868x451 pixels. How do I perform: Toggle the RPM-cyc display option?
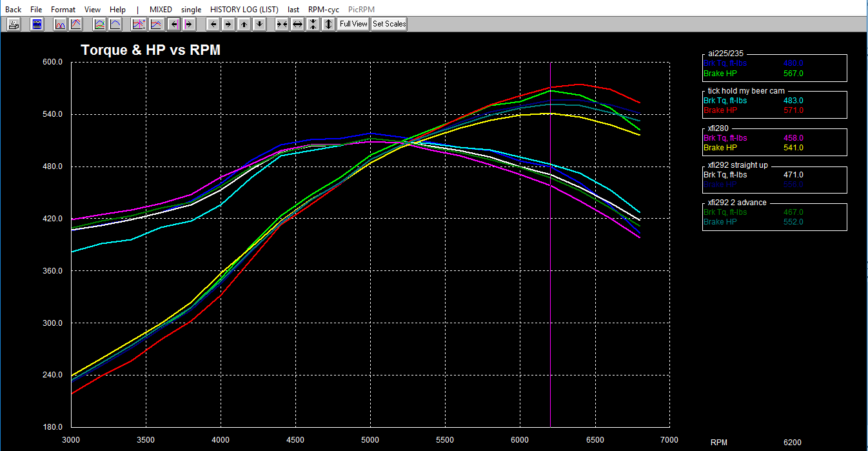[x=324, y=10]
